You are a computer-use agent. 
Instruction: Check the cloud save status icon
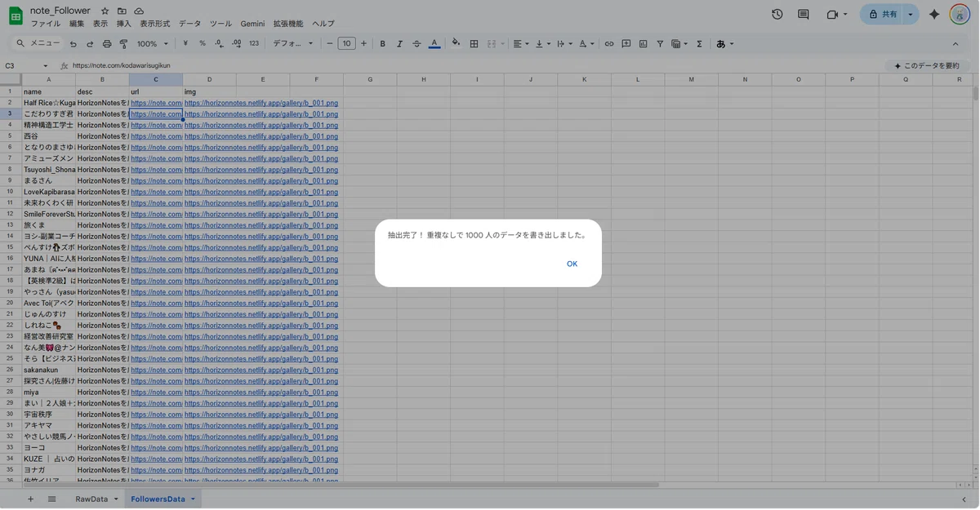tap(139, 11)
